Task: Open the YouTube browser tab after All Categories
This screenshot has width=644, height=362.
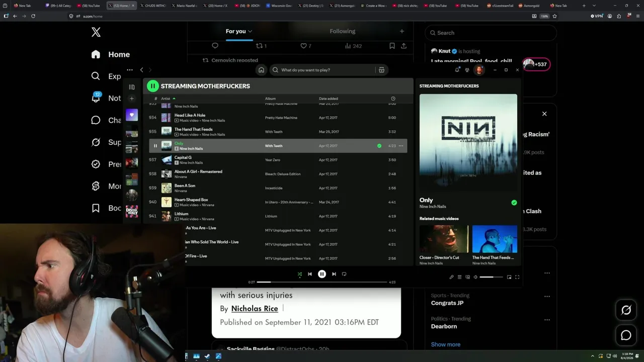Action: coord(88,6)
